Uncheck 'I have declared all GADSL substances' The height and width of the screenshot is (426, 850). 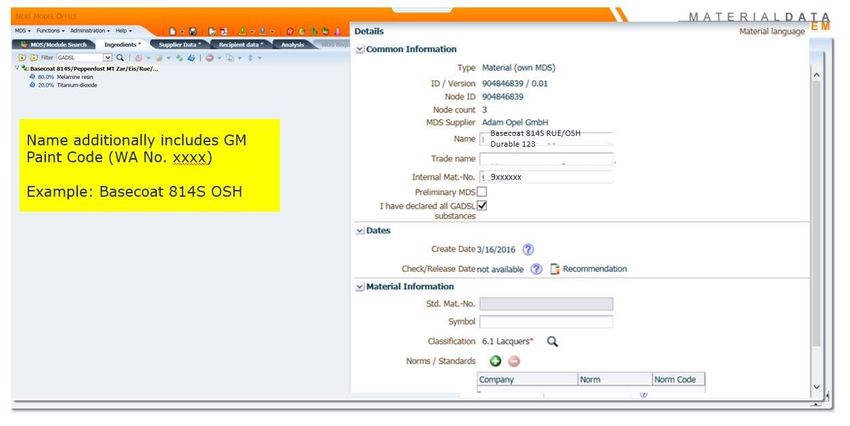coord(481,205)
